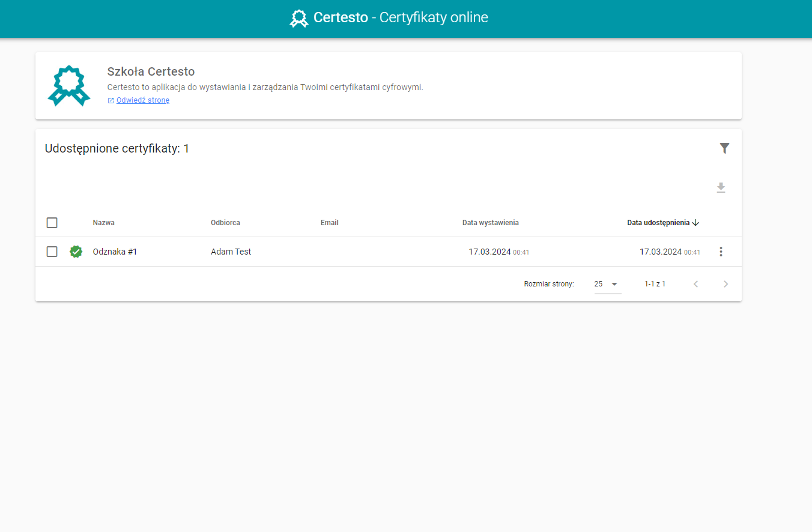The width and height of the screenshot is (812, 532).
Task: Click the Udostępnione certyfikaty: 1 heading
Action: point(117,148)
